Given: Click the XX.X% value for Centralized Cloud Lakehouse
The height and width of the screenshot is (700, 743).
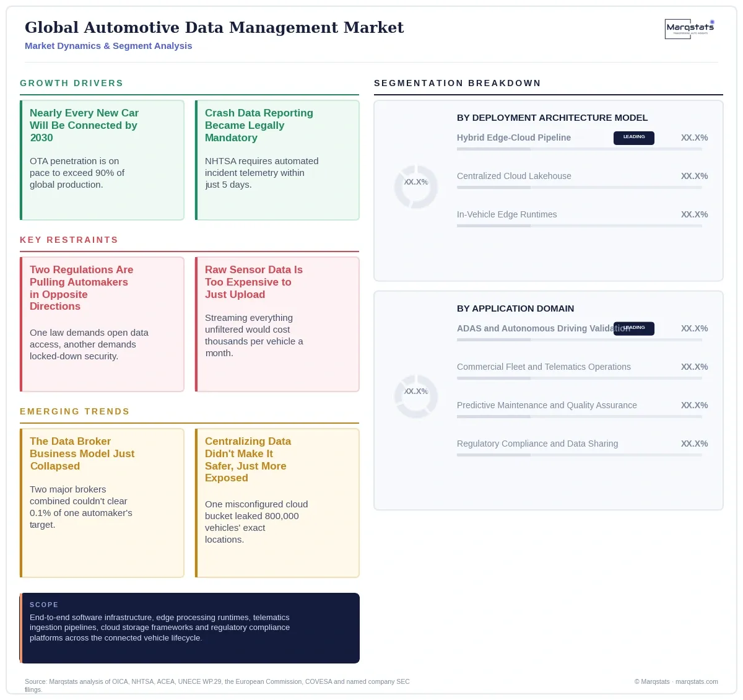Looking at the screenshot, I should 694,176.
